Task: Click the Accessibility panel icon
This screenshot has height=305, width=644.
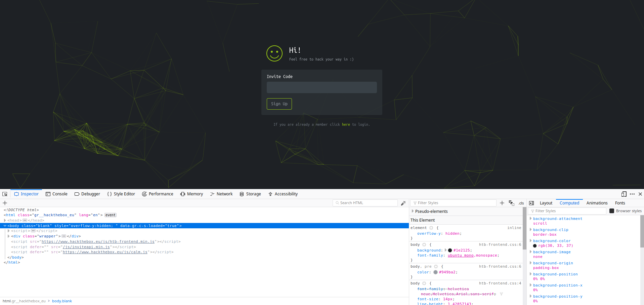Action: click(x=270, y=194)
